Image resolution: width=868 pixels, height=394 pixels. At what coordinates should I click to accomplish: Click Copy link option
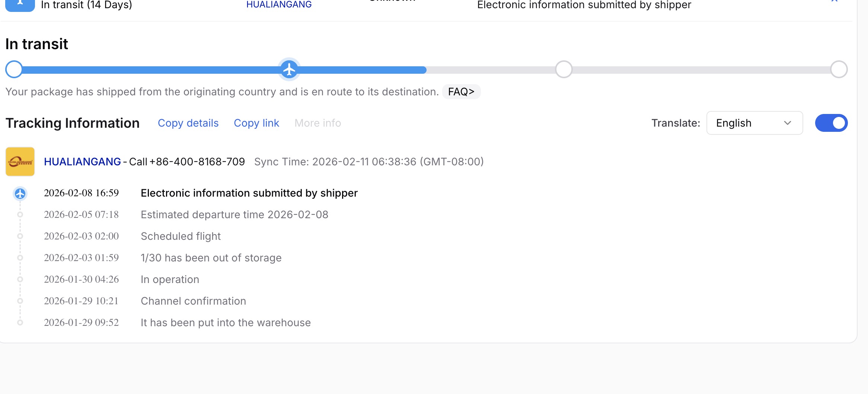coord(256,123)
